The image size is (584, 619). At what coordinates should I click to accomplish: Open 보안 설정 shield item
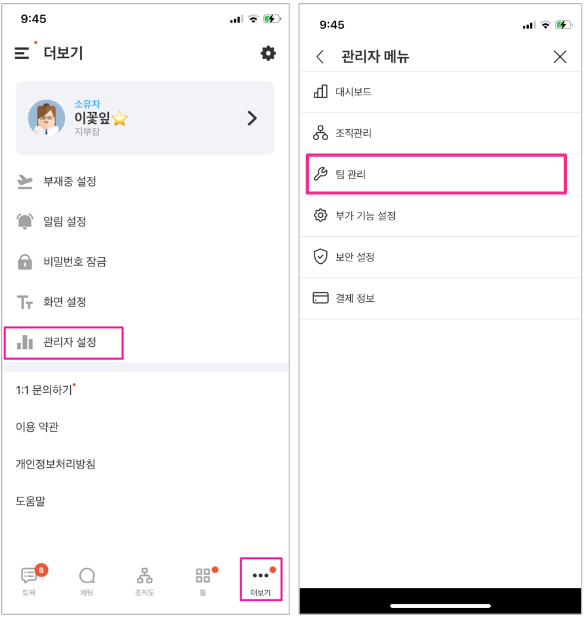[x=440, y=257]
